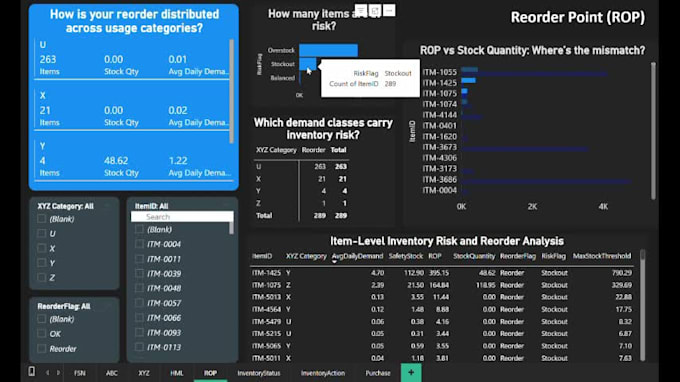Click the ItemID slicer scrollbar
This screenshot has width=680, height=382.
tap(231, 228)
